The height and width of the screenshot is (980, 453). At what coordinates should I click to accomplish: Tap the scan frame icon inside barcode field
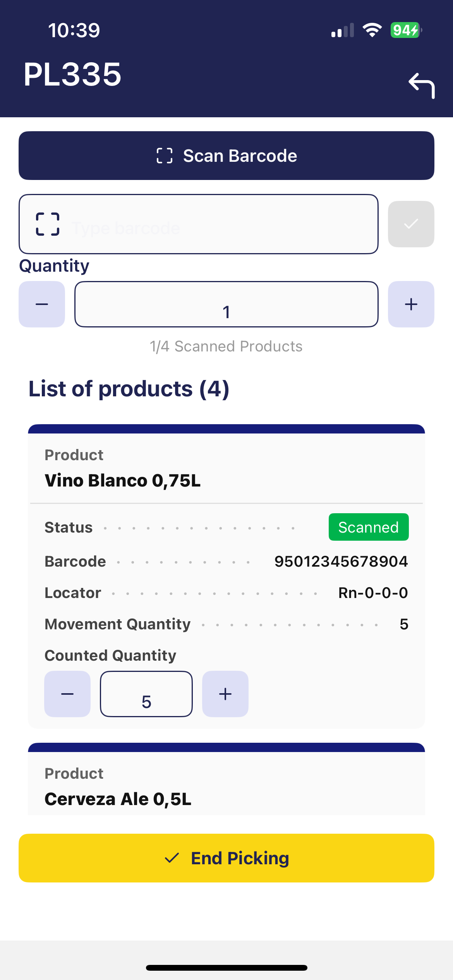pos(48,224)
